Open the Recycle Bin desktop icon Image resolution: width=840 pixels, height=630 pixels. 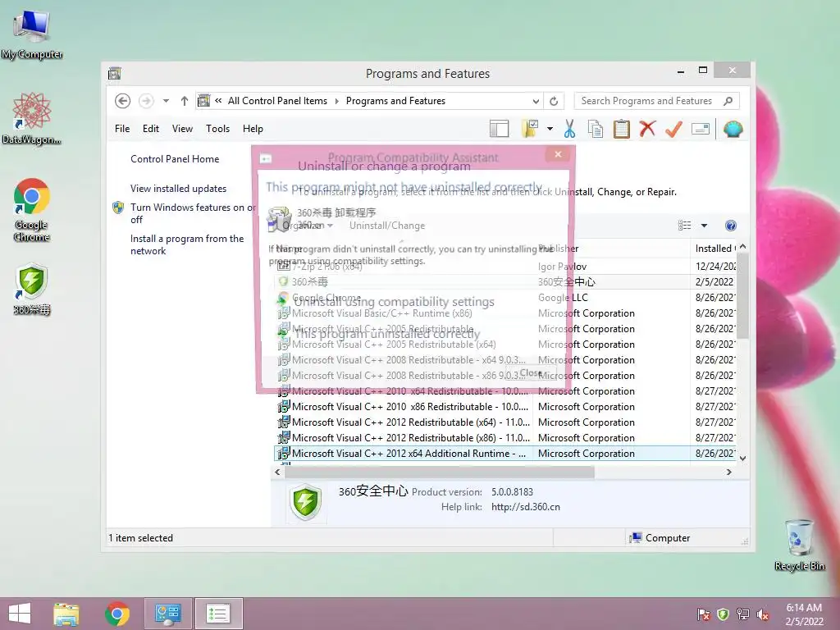(x=799, y=545)
